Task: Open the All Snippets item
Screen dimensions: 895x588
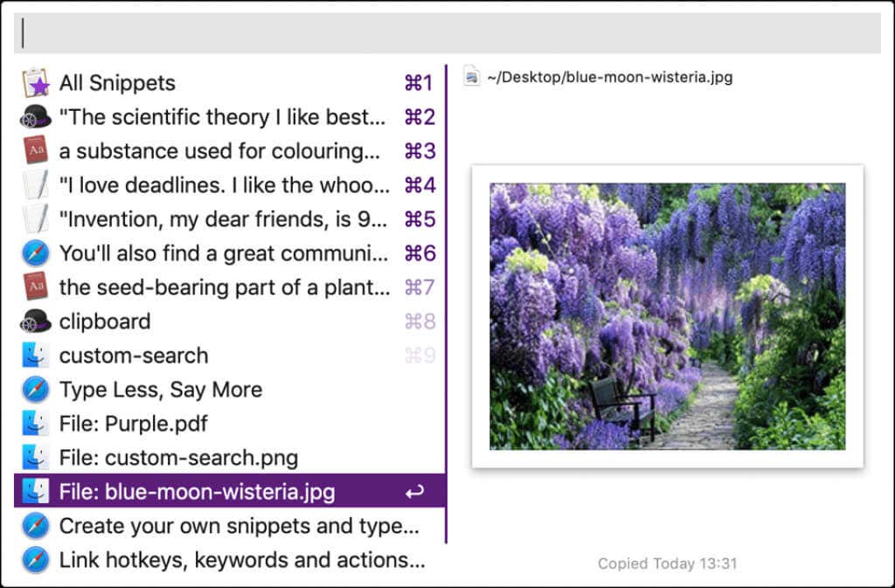Action: pos(230,83)
